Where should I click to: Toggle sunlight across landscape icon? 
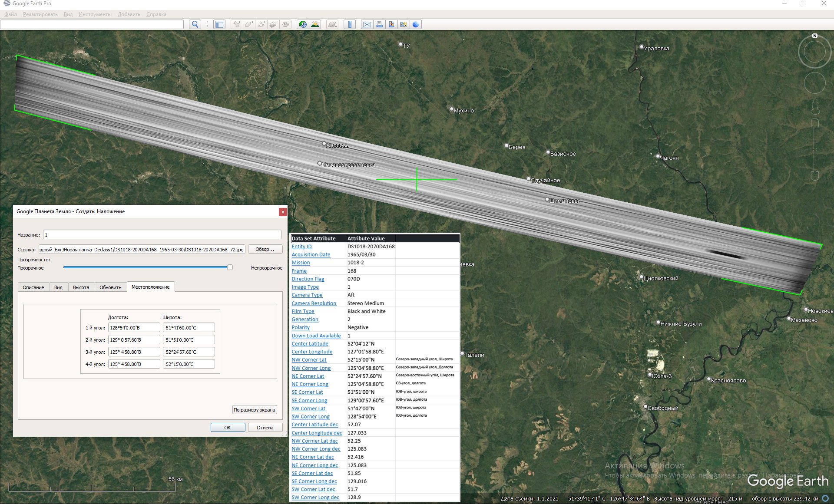click(315, 24)
